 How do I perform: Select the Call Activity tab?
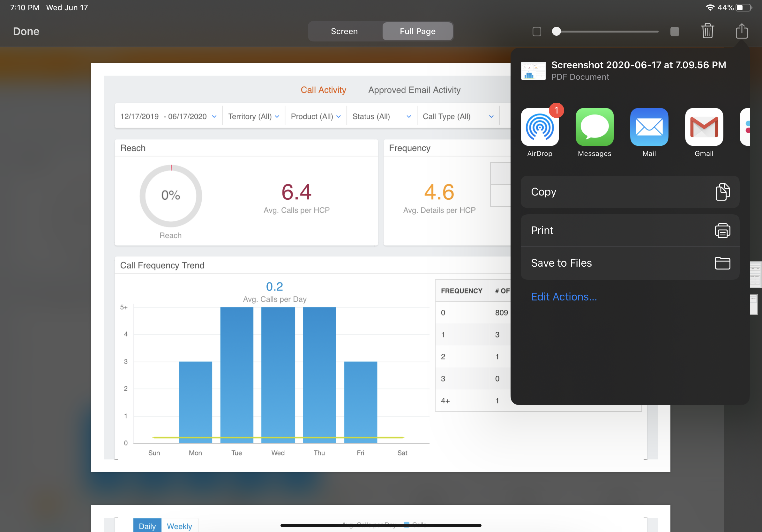pyautogui.click(x=323, y=90)
